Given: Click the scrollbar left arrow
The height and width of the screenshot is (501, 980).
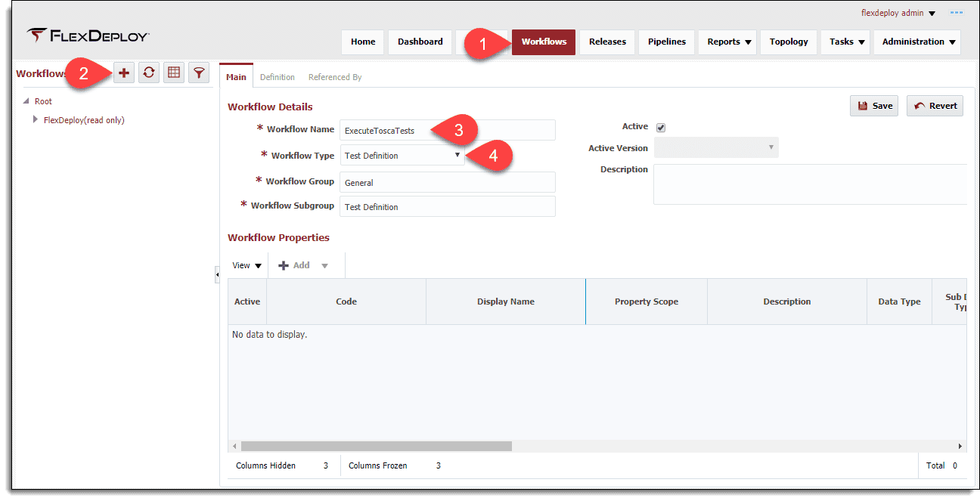Looking at the screenshot, I should pyautogui.click(x=234, y=447).
